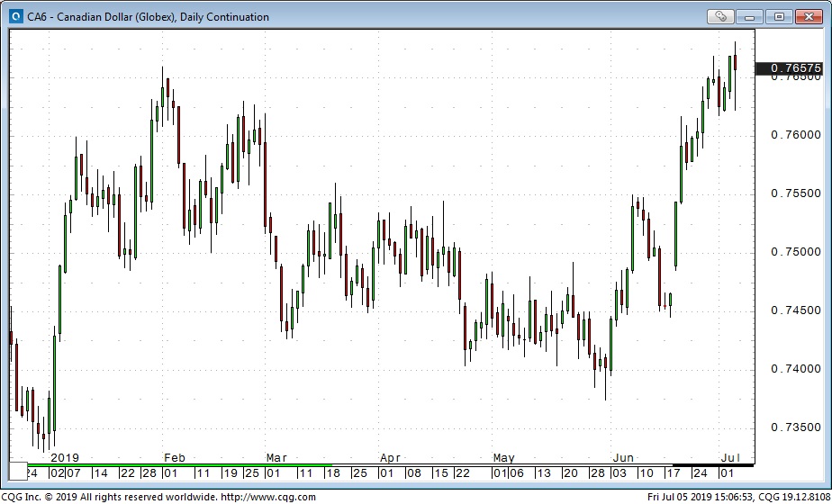Click the Mar month label on time axis

(276, 457)
